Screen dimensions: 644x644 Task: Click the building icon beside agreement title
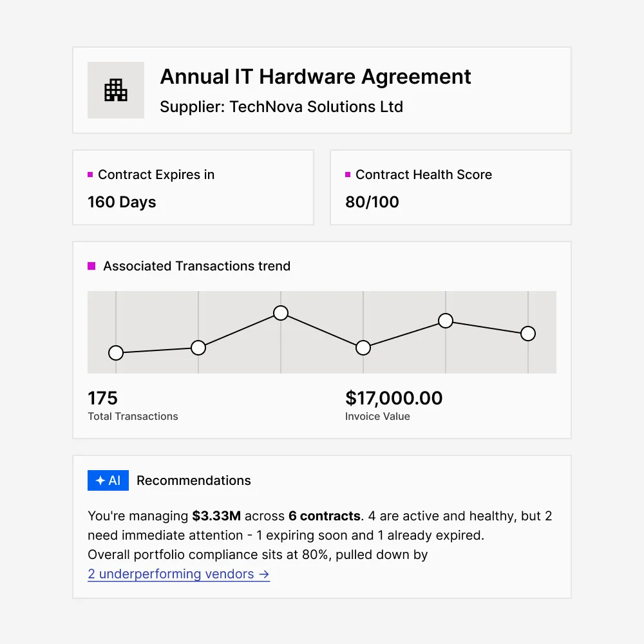116,90
